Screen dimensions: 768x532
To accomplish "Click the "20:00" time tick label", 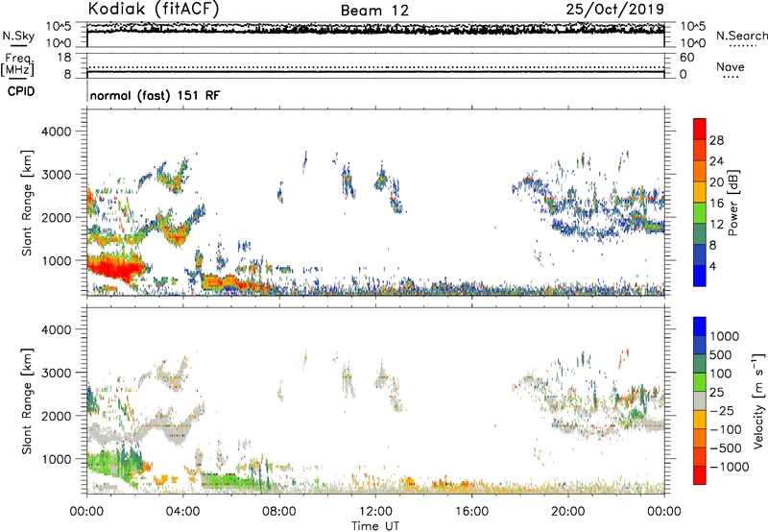I will click(567, 512).
